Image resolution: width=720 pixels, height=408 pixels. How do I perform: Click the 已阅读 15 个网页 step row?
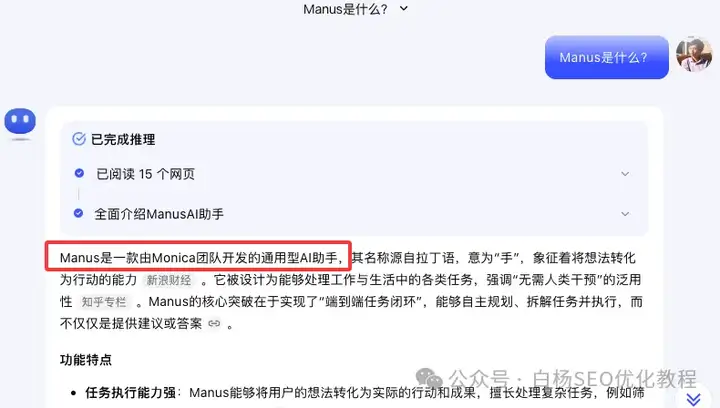pyautogui.click(x=354, y=174)
